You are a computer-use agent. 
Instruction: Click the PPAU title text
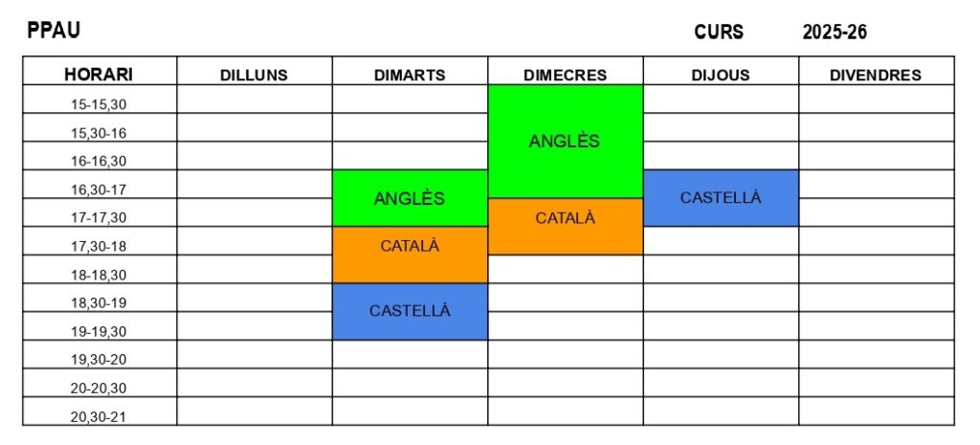point(54,31)
